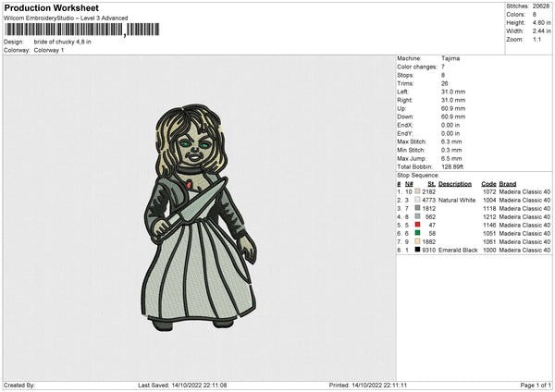Click the Trims value 26
This screenshot has height=392, width=555.
coord(445,83)
